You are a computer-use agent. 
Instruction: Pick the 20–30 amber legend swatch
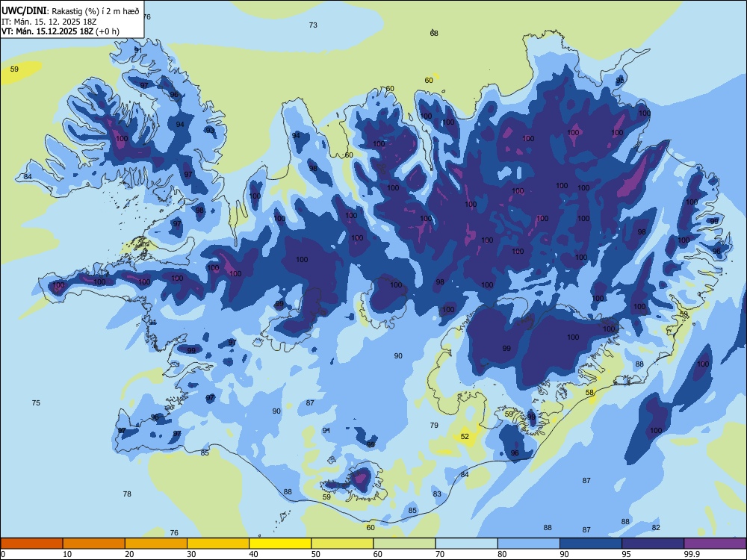156,544
